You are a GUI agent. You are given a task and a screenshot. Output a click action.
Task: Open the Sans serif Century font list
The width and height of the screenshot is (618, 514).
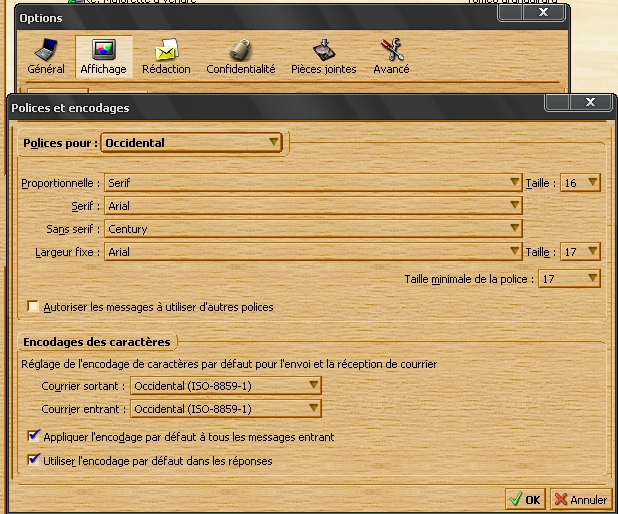point(313,229)
